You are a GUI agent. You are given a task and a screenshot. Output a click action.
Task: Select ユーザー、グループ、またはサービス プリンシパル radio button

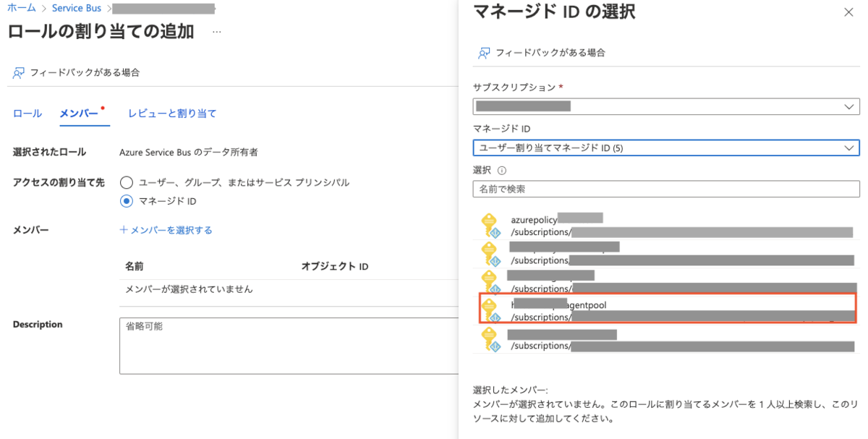click(x=127, y=182)
